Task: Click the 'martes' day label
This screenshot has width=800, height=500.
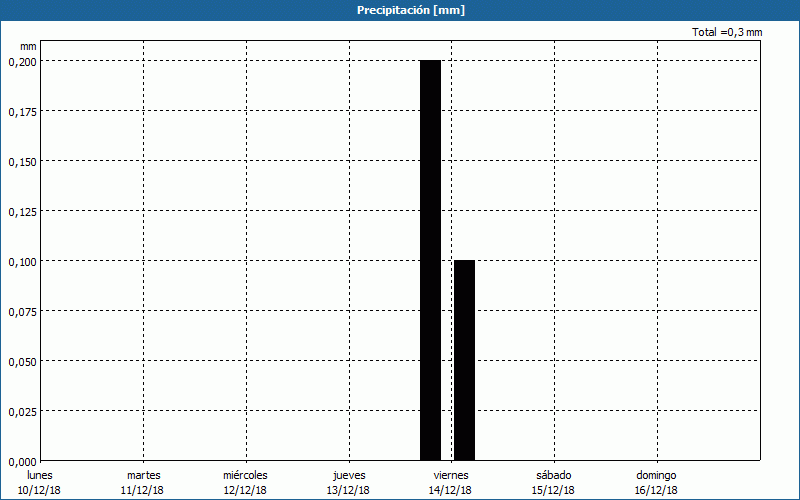Action: coord(144,475)
